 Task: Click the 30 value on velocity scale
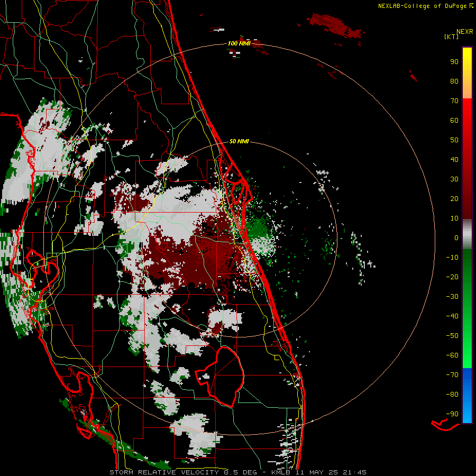(x=454, y=179)
